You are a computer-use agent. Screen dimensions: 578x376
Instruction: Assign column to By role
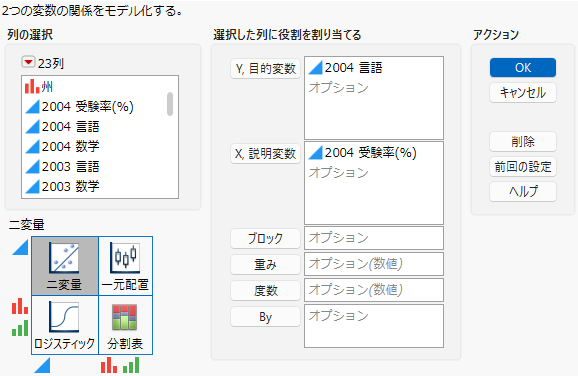(x=265, y=317)
